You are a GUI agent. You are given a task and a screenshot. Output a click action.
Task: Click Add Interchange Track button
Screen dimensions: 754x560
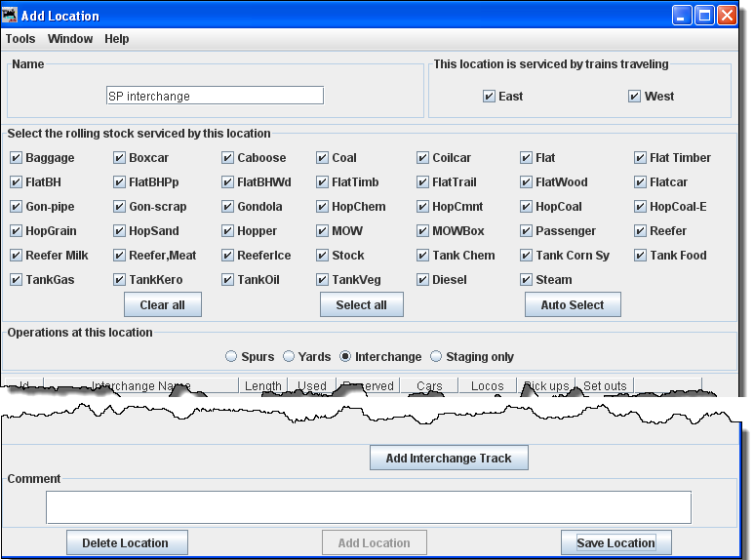(x=449, y=459)
